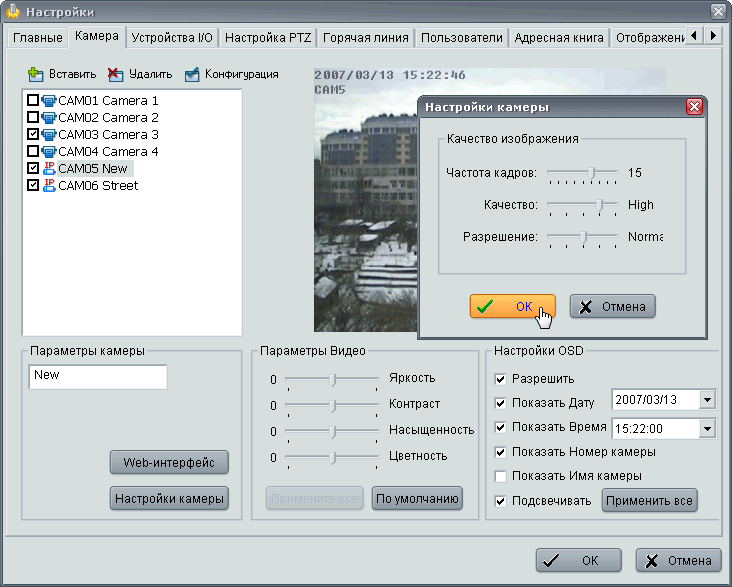The image size is (732, 587).
Task: Toggle the CAM04 Camera 4 checkbox
Action: 33,151
